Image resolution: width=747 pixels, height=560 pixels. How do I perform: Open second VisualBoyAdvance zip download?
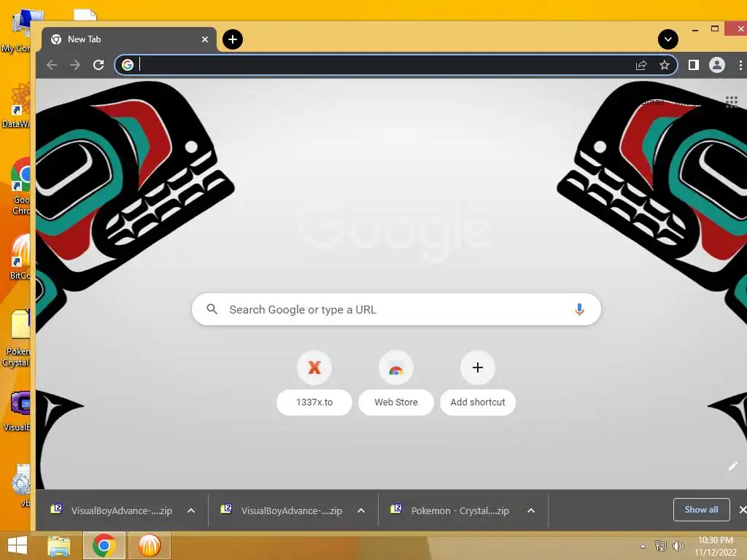point(282,510)
